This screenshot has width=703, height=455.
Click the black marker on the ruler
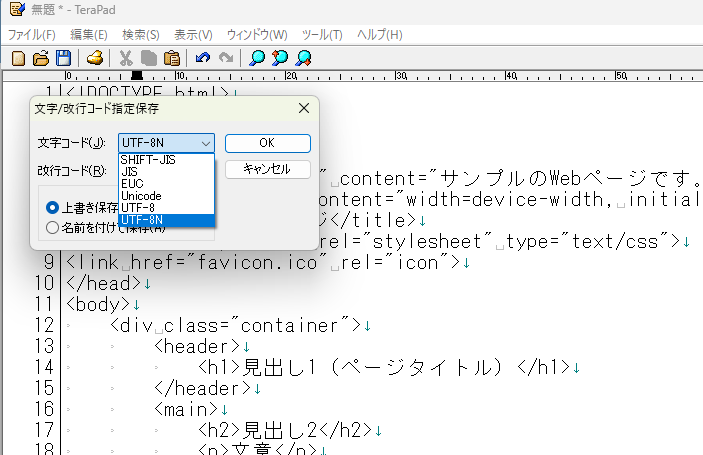click(137, 75)
